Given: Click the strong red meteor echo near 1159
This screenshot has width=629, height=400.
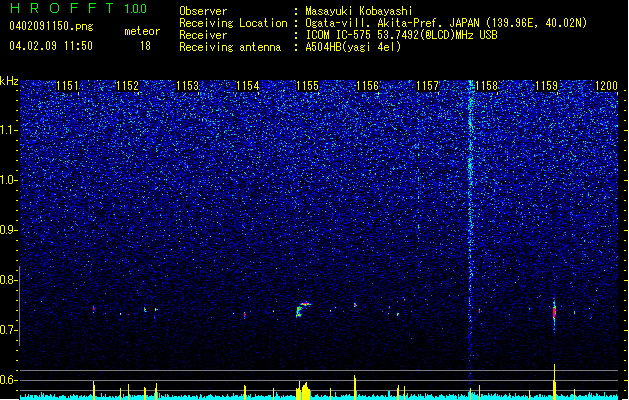Looking at the screenshot, I should (x=554, y=312).
